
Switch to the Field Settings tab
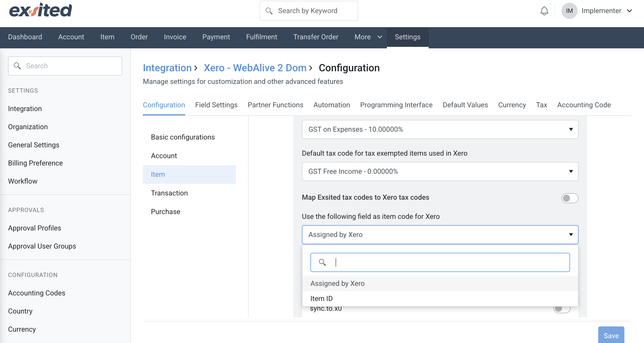point(216,105)
